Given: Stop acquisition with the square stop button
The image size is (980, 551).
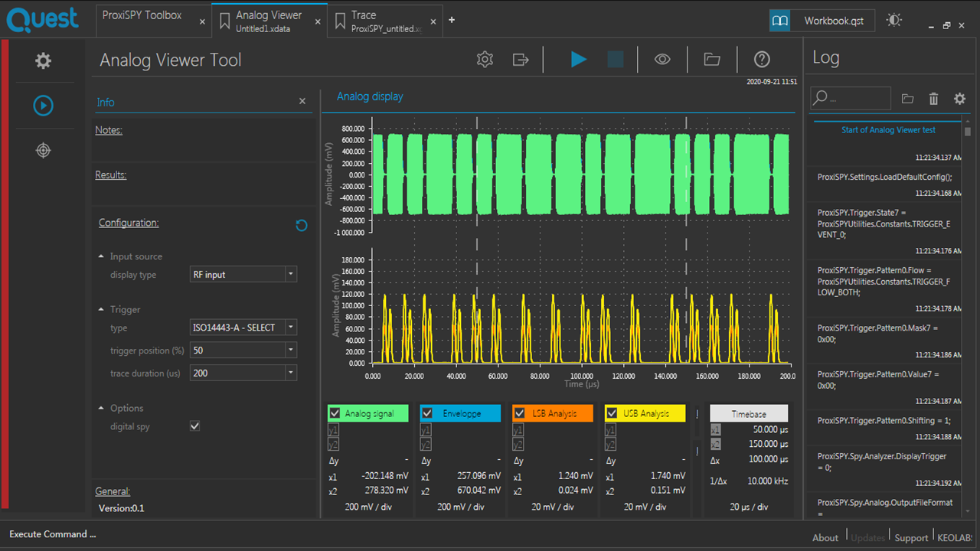Looking at the screenshot, I should (616, 59).
